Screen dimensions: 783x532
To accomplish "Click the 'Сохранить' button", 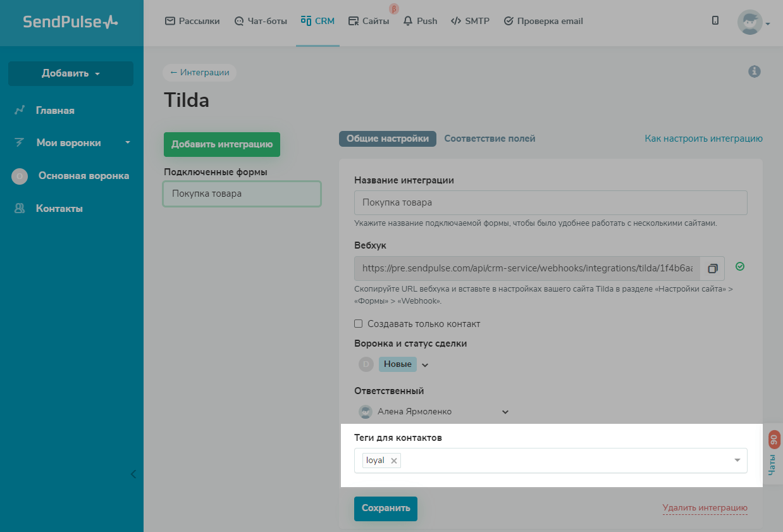I will click(x=385, y=508).
